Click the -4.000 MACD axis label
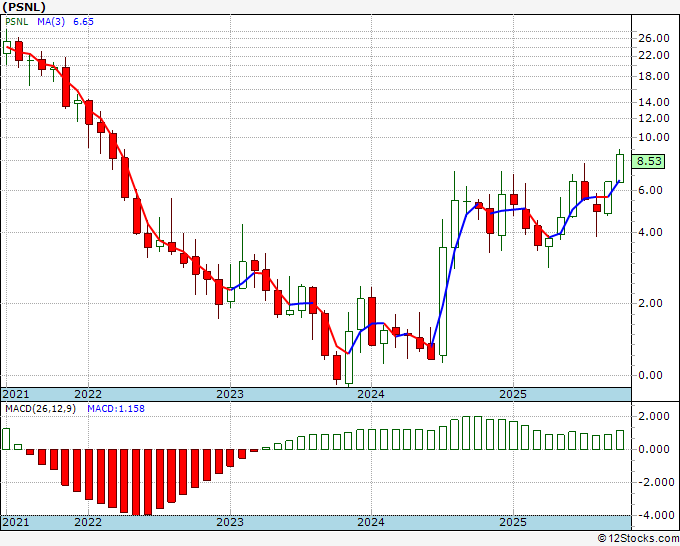The image size is (680, 546). 651,515
